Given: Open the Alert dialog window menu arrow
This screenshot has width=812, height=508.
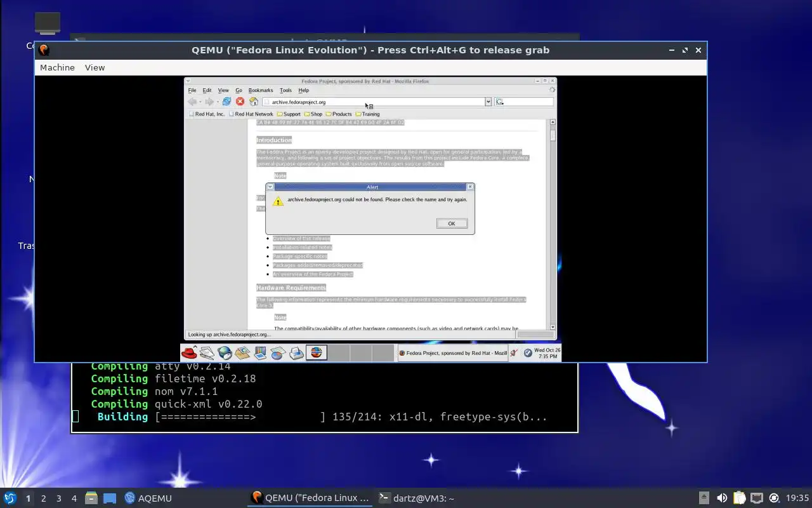Looking at the screenshot, I should point(270,187).
